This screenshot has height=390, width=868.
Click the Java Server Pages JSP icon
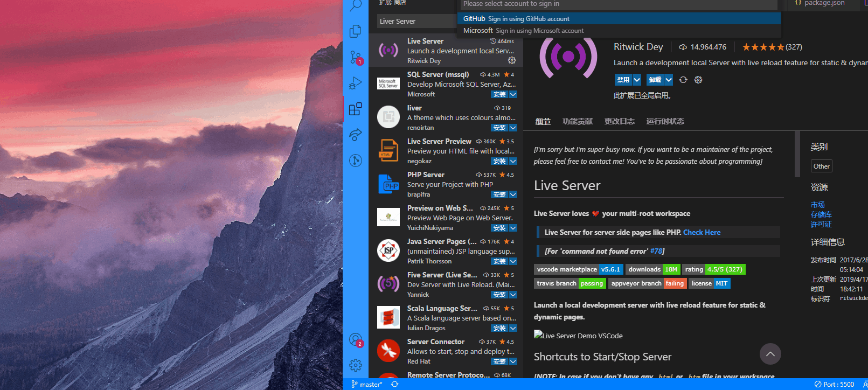388,250
